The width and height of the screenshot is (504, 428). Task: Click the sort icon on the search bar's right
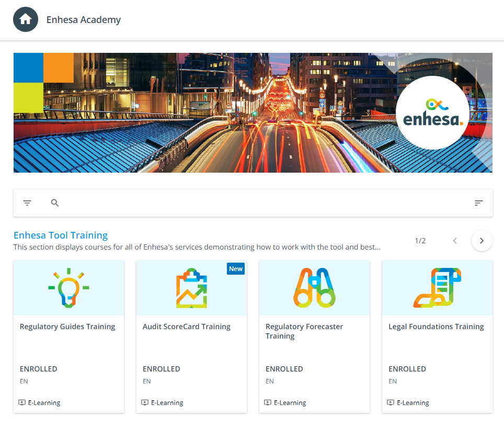pos(478,202)
